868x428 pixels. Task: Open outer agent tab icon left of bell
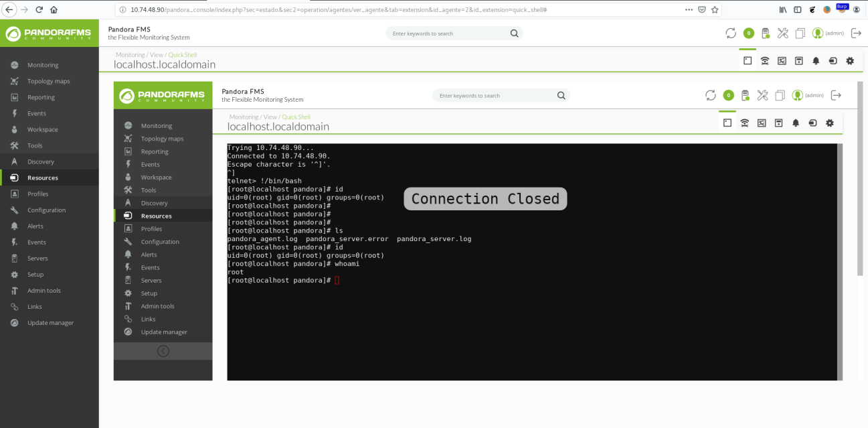798,60
